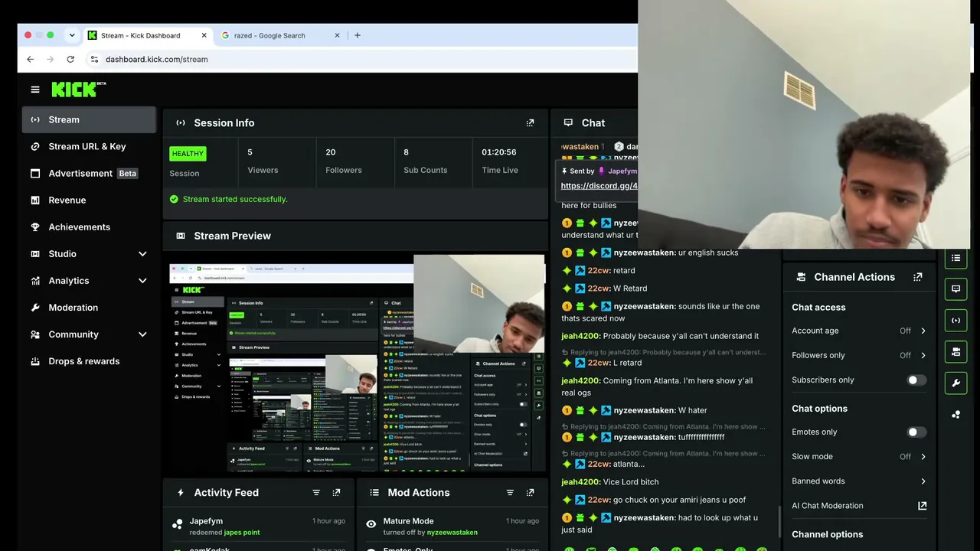The height and width of the screenshot is (551, 980).
Task: Reload the page with the refresh button
Action: click(x=70, y=59)
